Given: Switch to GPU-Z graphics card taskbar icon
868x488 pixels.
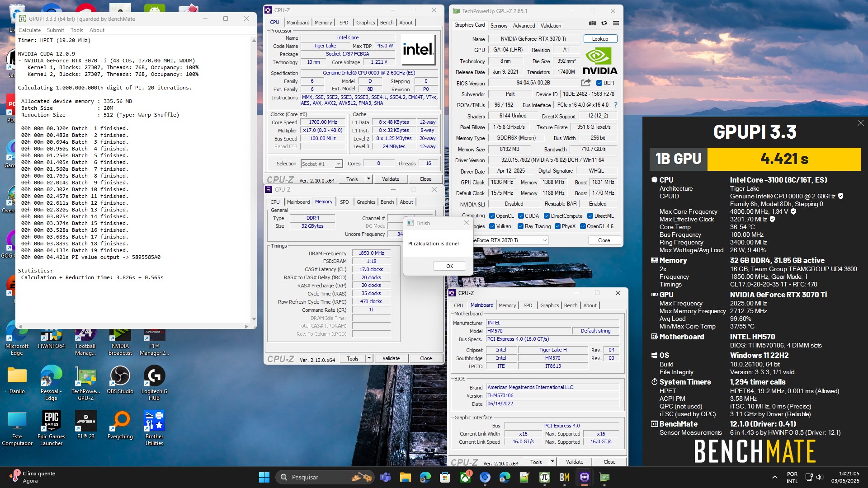Looking at the screenshot, I should [604, 477].
